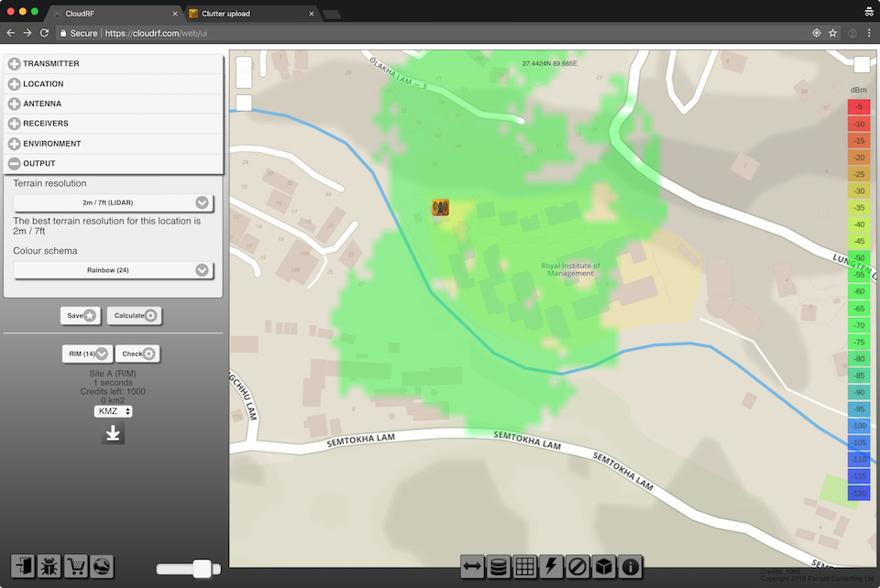Select the path profile double-arrow tool
The height and width of the screenshot is (588, 880).
coord(472,567)
